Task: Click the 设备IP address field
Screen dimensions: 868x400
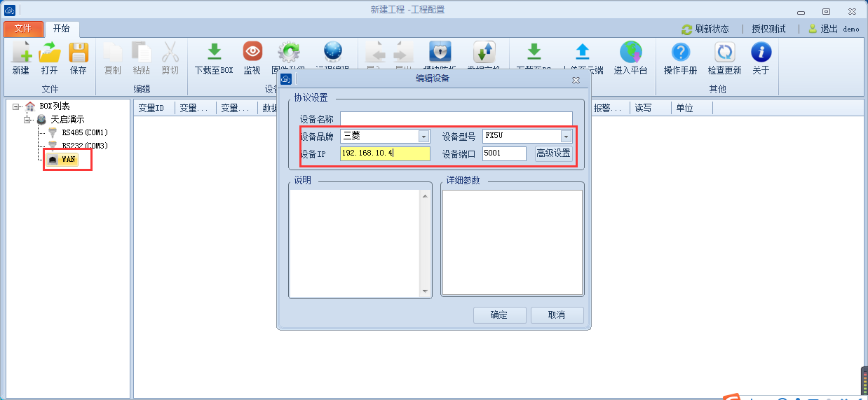Action: pos(385,153)
